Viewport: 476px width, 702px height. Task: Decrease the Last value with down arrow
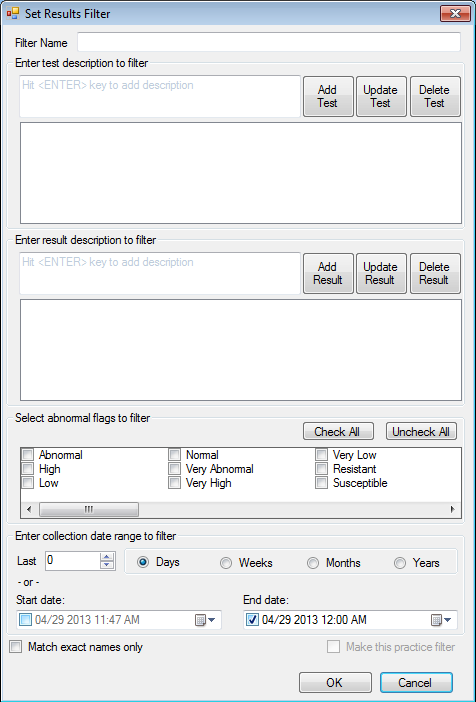point(107,565)
